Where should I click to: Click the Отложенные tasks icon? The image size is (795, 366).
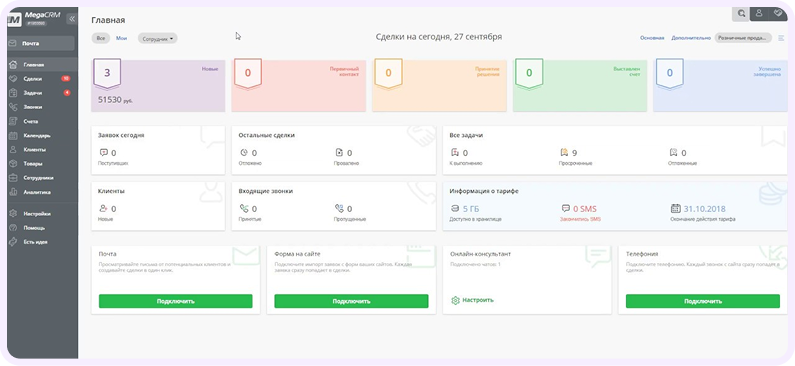(674, 153)
